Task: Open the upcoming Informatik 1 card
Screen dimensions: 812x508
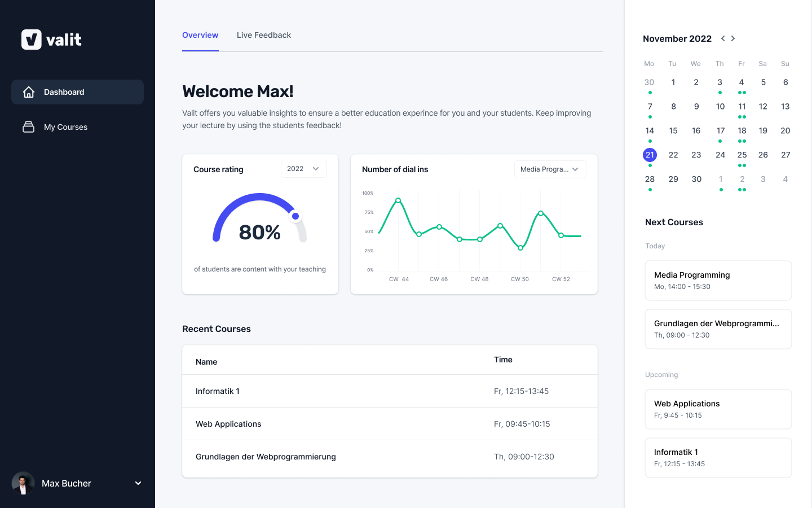Action: tap(718, 458)
